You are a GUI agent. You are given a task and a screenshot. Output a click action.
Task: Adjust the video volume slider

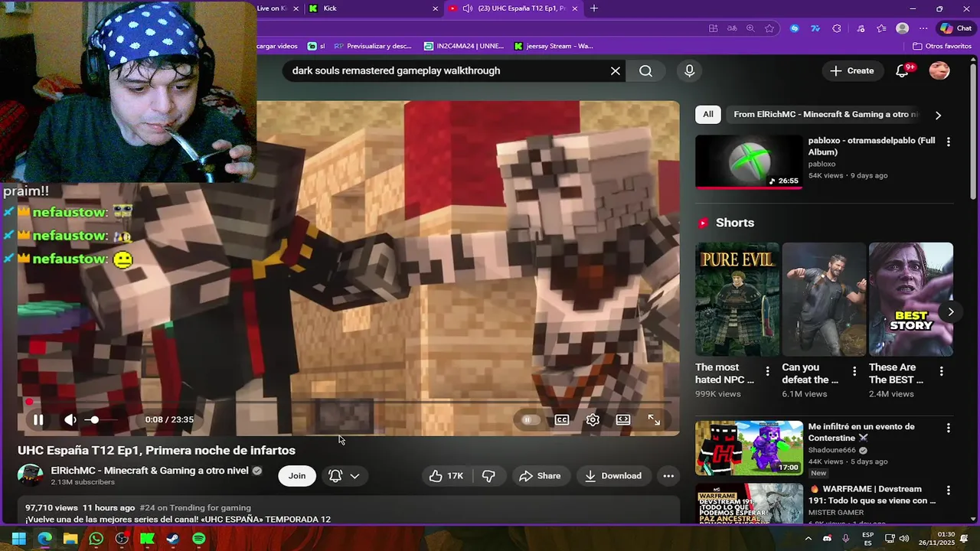pos(101,419)
